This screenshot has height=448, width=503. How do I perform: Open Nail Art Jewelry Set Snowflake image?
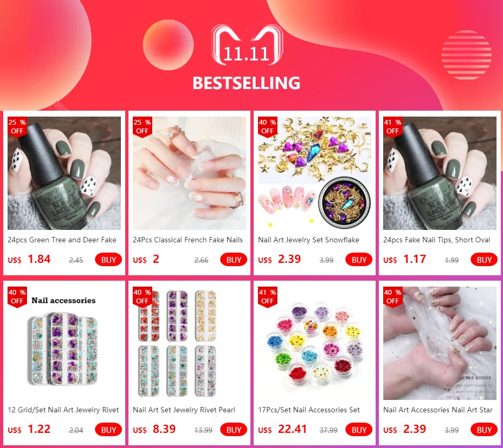pyautogui.click(x=314, y=173)
